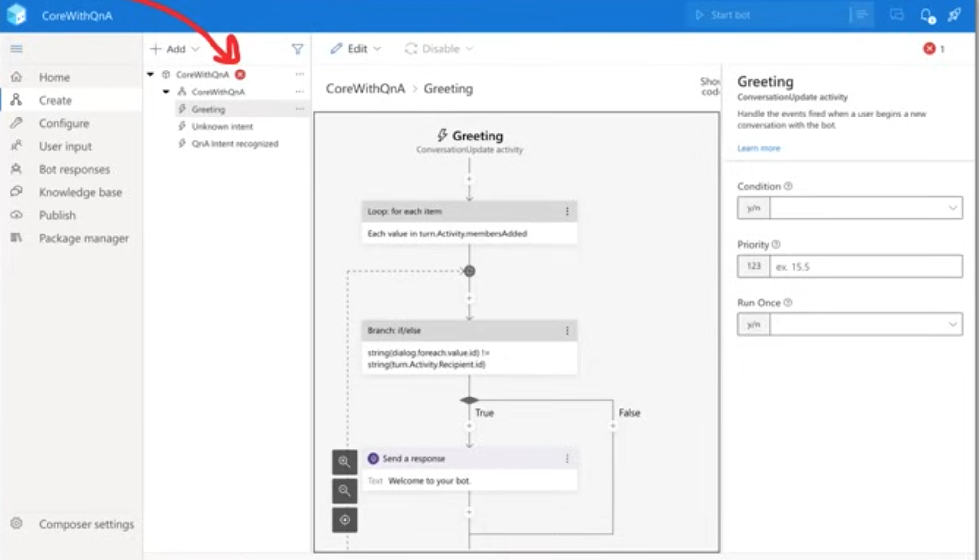This screenshot has width=979, height=560.
Task: Add action in the False branch
Action: pos(612,426)
